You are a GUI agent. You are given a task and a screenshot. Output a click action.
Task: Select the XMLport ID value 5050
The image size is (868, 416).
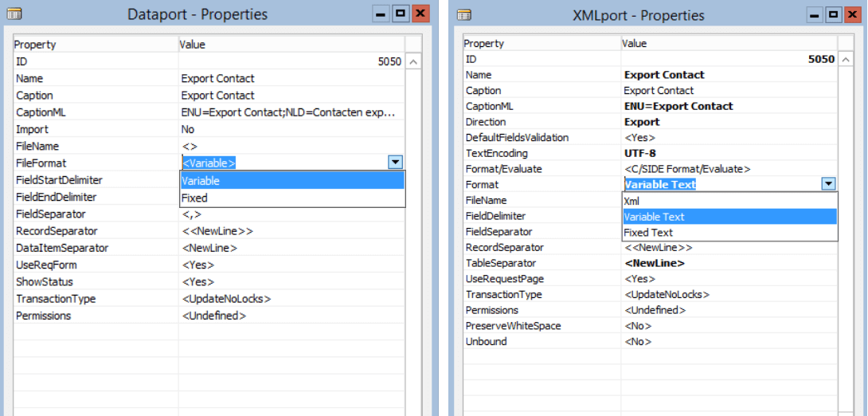(x=822, y=59)
